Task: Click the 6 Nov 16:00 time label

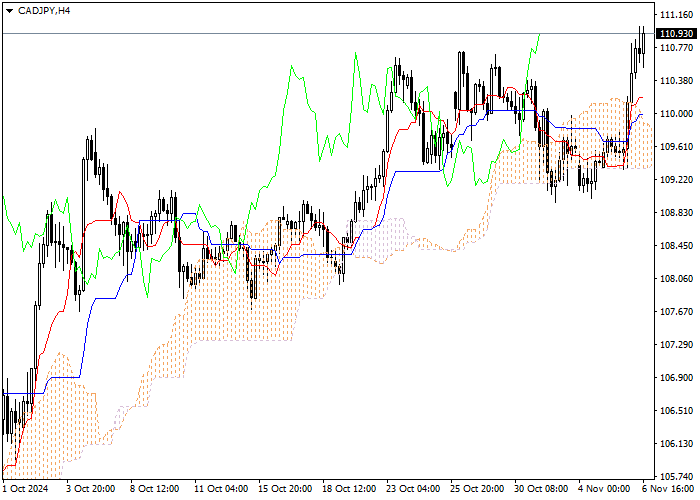Action: point(668,489)
